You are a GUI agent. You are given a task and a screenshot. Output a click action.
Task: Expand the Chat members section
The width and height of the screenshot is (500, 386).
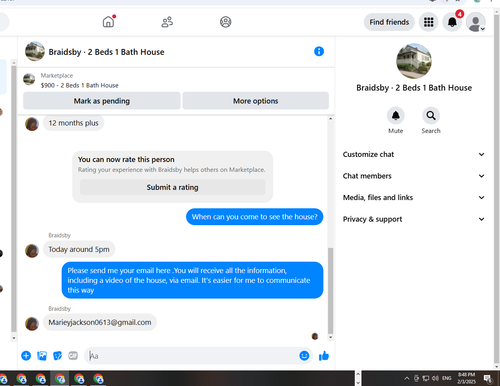pos(414,176)
